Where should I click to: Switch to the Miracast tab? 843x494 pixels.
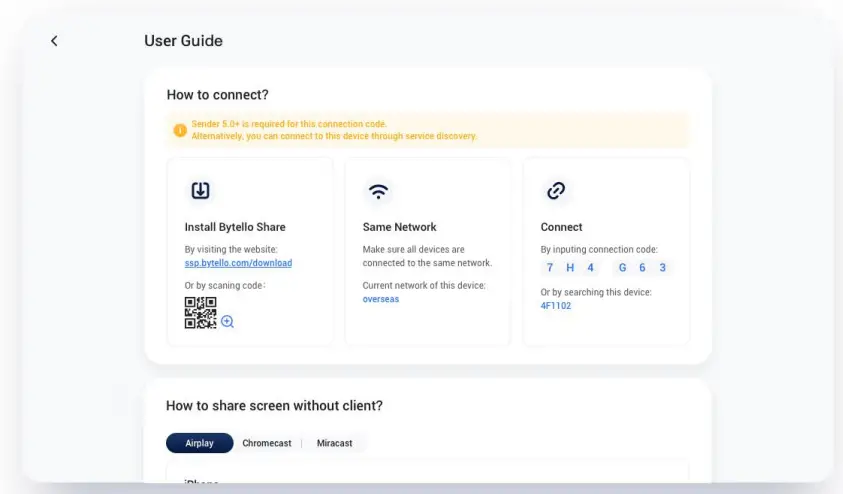pos(334,443)
